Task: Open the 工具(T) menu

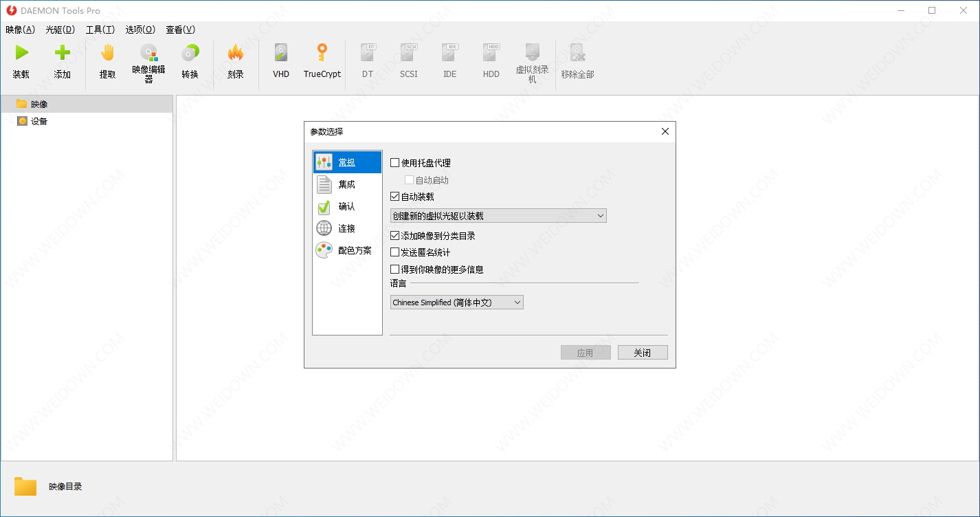Action: point(100,30)
